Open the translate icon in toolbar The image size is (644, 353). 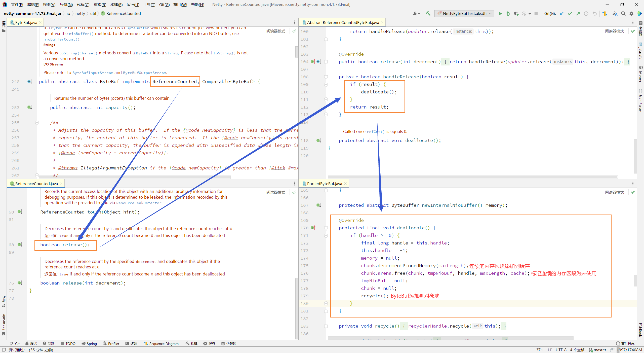click(615, 14)
